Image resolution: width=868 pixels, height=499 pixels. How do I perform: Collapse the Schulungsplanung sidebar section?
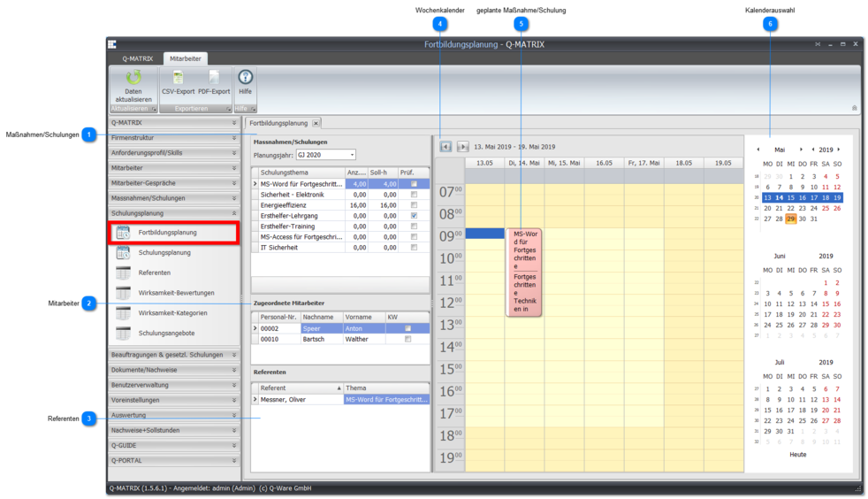[x=174, y=213]
